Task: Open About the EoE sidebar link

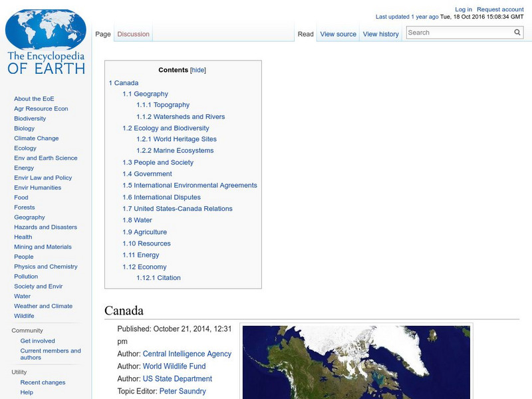Action: [34, 98]
